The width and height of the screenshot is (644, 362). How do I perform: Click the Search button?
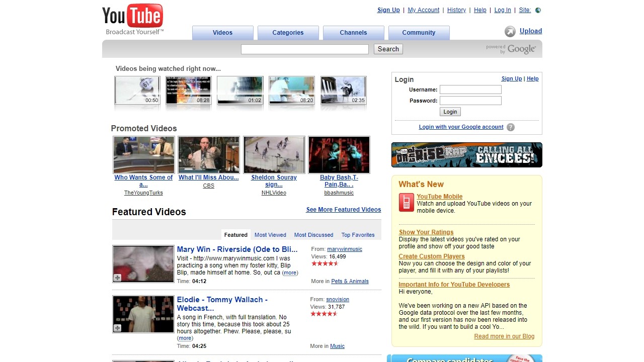pyautogui.click(x=388, y=49)
